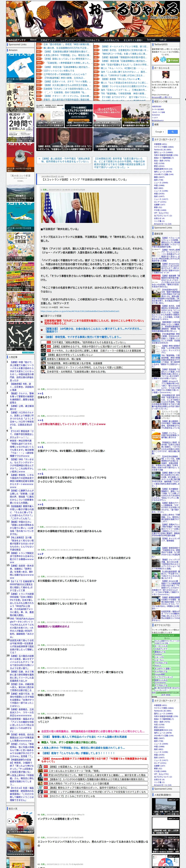Click the thumbnail beside 日本保守党・北村晴男氏
The image size is (186, 868).
coord(44,372)
